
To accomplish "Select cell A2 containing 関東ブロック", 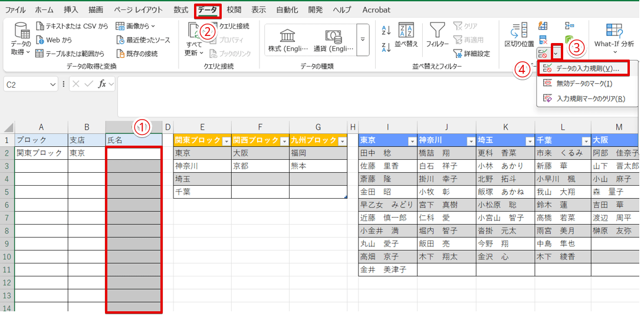I will click(41, 153).
